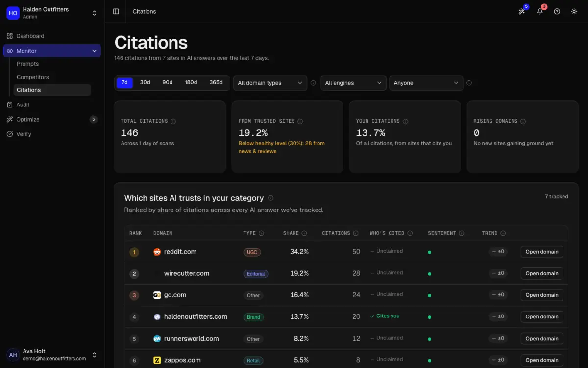This screenshot has width=588, height=368.
Task: Open the Citations sidebar item
Action: 52,90
